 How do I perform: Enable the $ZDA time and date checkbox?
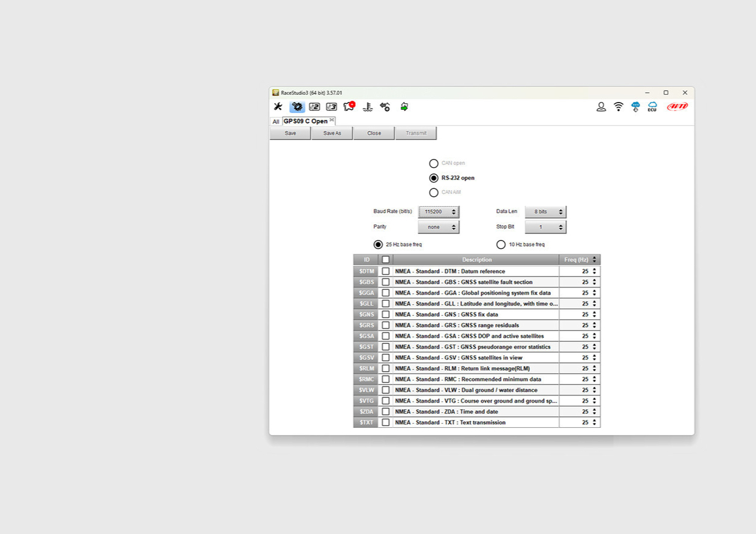[386, 412]
